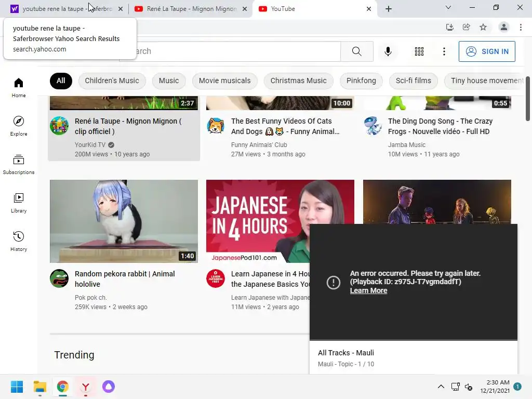Open the Explore section in sidebar
Viewport: 532px width, 399px height.
point(19,126)
